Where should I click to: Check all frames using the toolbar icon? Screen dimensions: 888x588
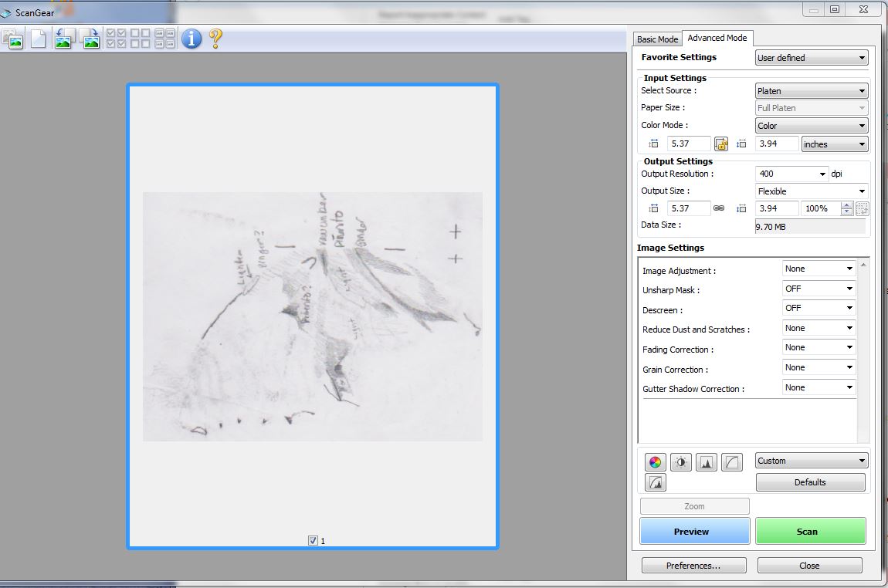point(114,38)
